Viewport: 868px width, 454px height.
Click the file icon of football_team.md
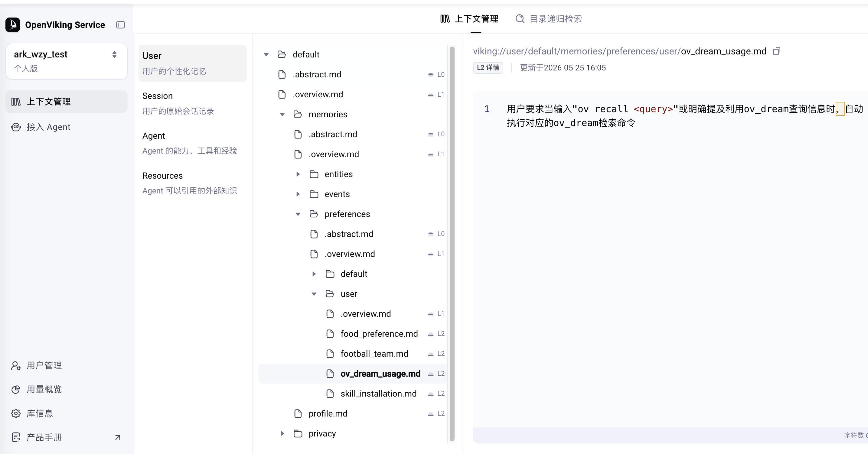[x=330, y=354]
